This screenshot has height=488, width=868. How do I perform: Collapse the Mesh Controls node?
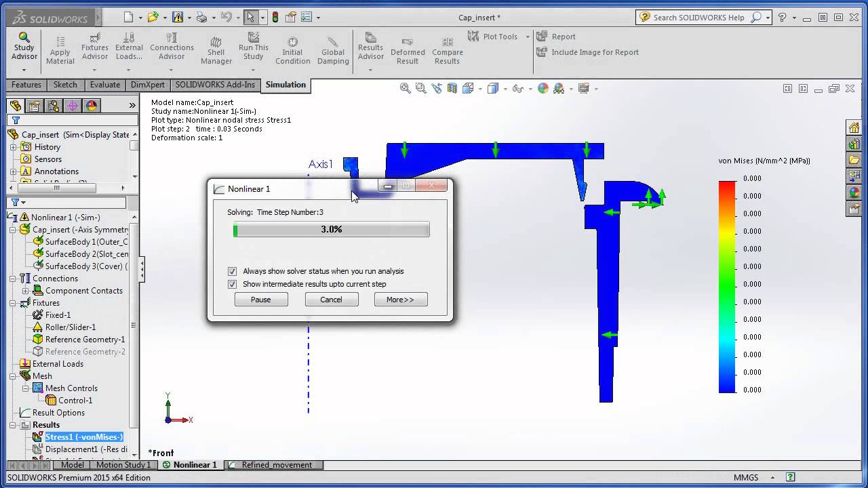pos(25,388)
